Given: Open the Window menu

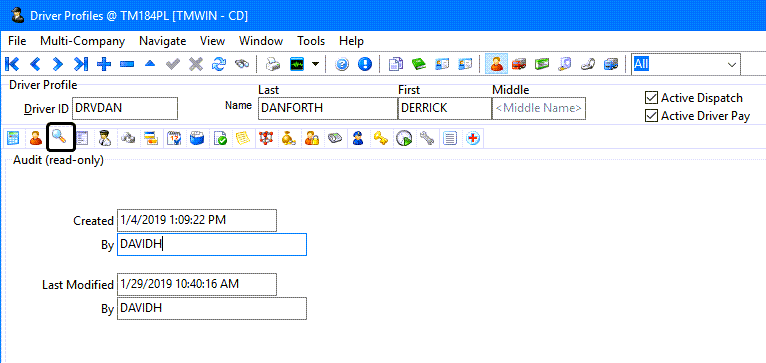Looking at the screenshot, I should [x=261, y=41].
